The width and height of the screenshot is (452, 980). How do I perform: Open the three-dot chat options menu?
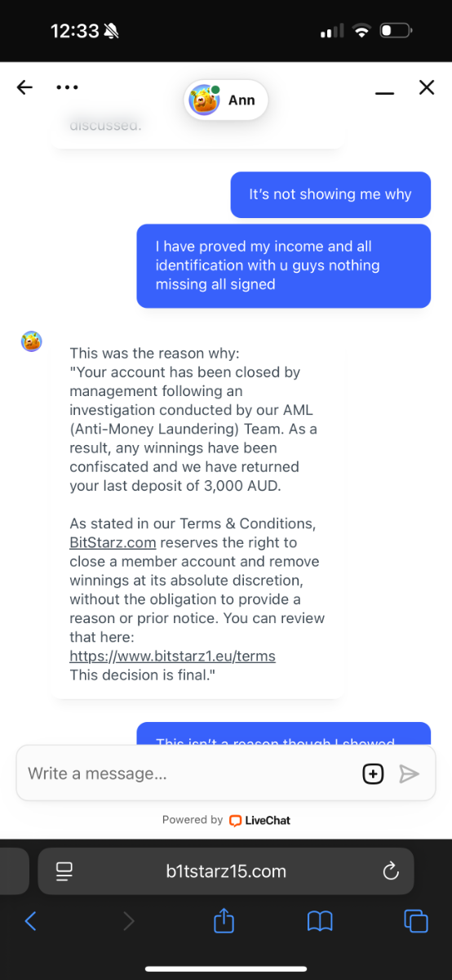pos(67,87)
